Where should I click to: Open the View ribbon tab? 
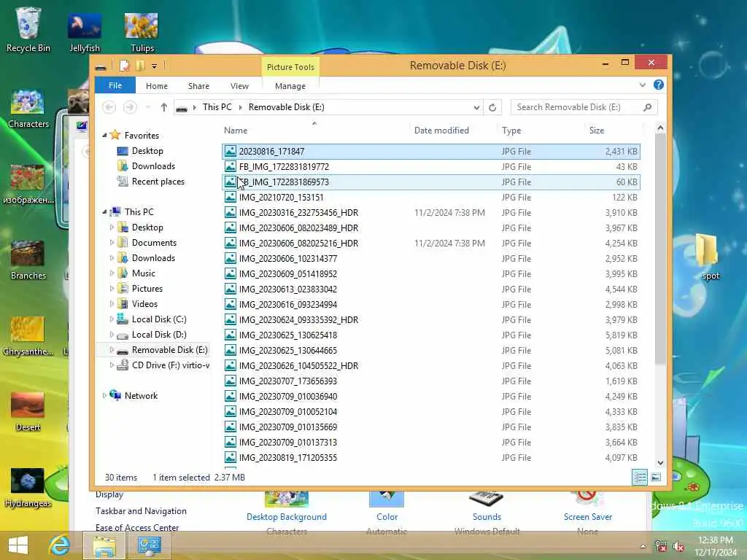[239, 86]
